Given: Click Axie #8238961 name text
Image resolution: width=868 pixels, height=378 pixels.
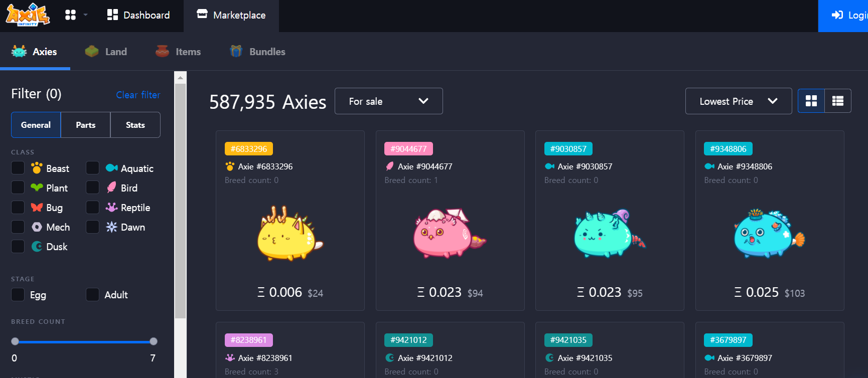Looking at the screenshot, I should pyautogui.click(x=265, y=358).
